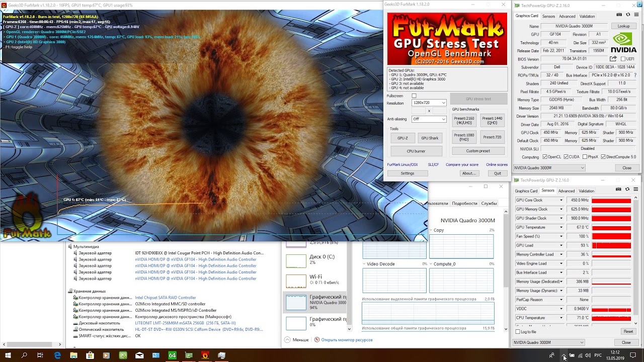Take screenshot in GPU-Z Graphics Card window
644x362 pixels.
click(619, 15)
